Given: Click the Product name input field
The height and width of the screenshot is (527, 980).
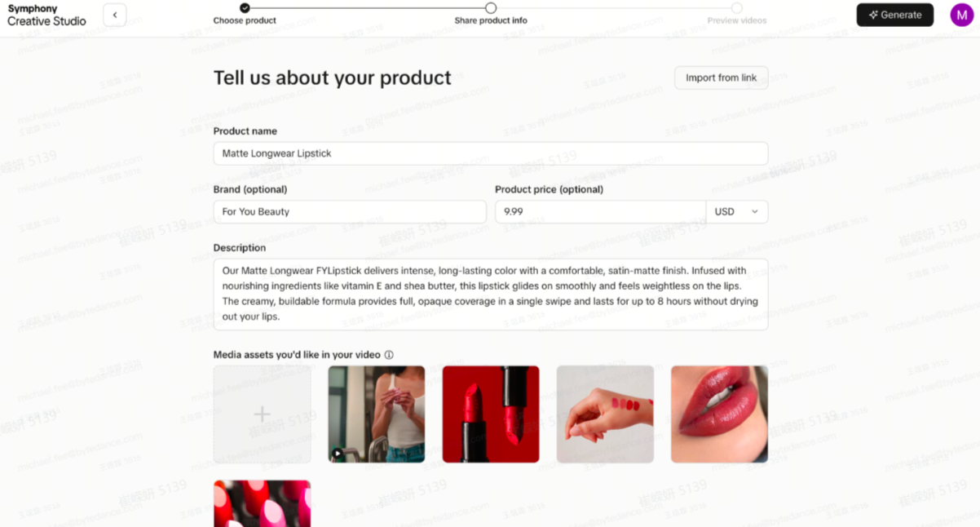Looking at the screenshot, I should coord(491,153).
